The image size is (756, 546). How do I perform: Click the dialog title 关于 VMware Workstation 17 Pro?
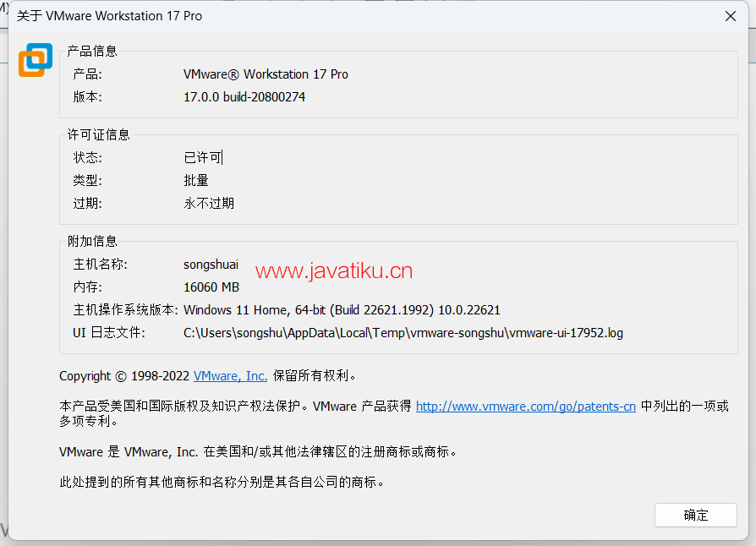click(x=109, y=16)
